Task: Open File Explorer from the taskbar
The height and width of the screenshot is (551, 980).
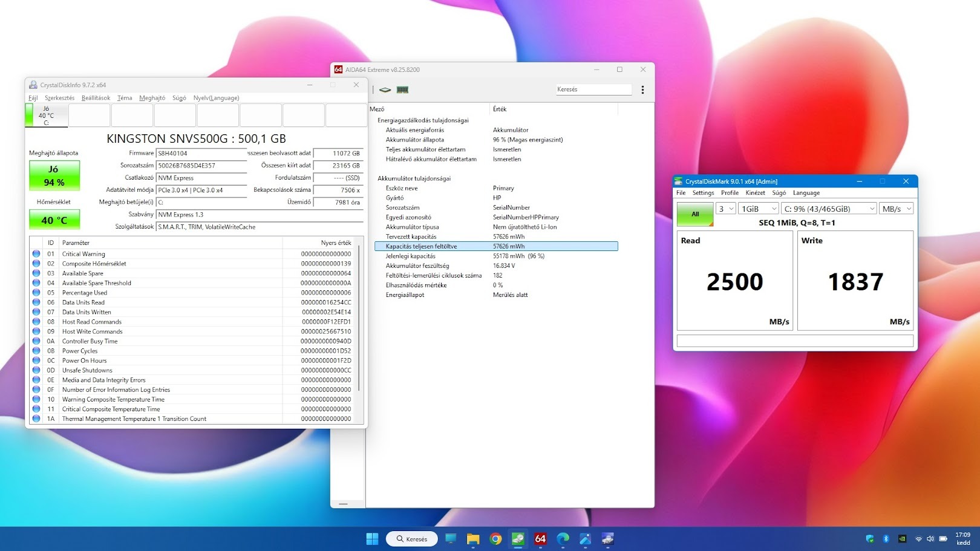Action: pos(473,539)
